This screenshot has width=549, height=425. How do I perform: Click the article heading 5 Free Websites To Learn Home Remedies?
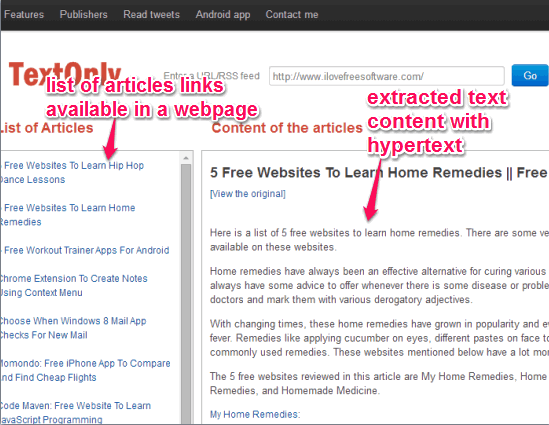(x=378, y=173)
